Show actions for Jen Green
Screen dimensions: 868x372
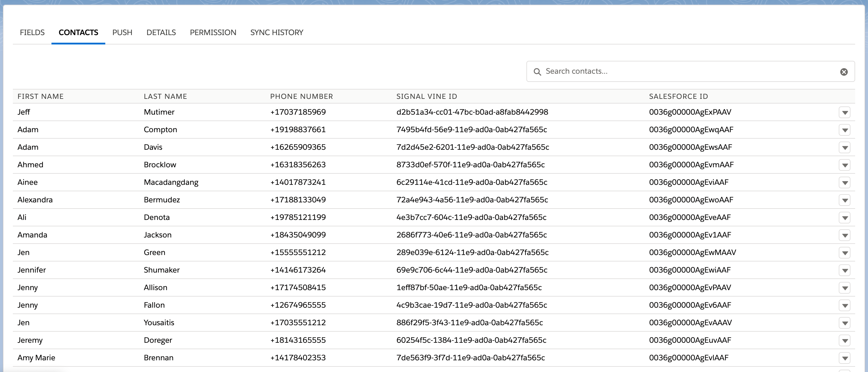[844, 252]
